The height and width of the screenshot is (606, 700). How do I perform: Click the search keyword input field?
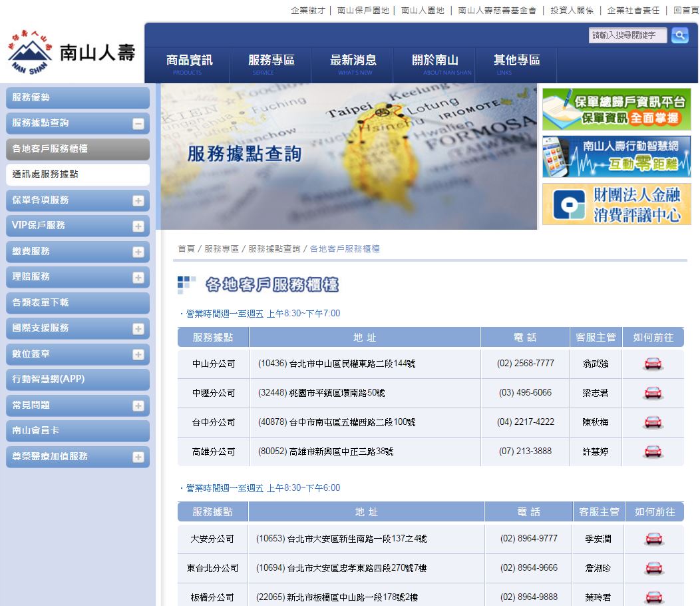coord(627,35)
